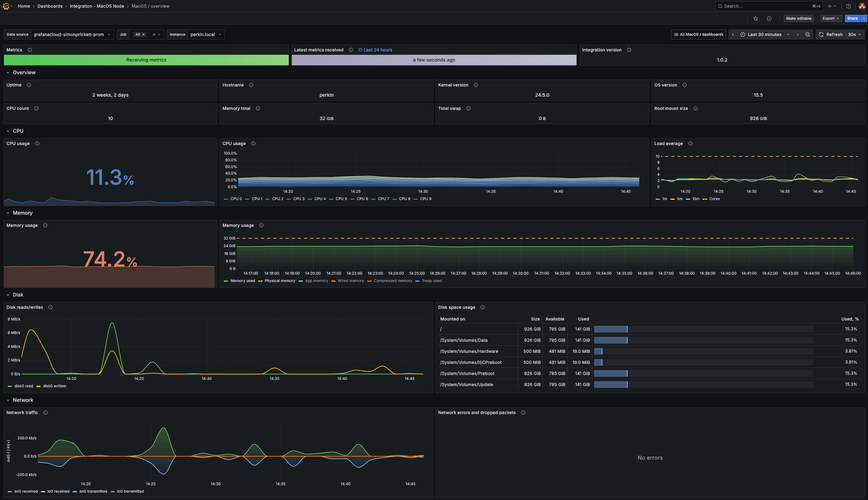Shift time range back with the left arrow
The height and width of the screenshot is (500, 868).
click(733, 34)
